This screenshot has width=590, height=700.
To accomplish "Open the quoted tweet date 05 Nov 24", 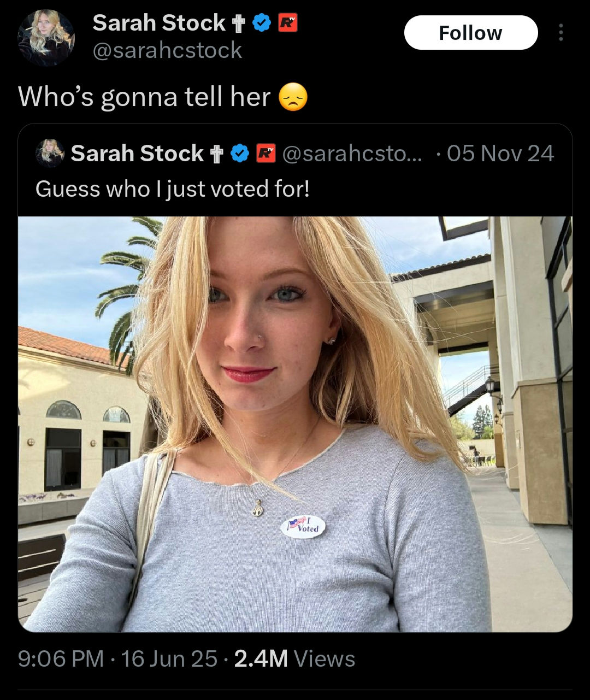I will [500, 154].
